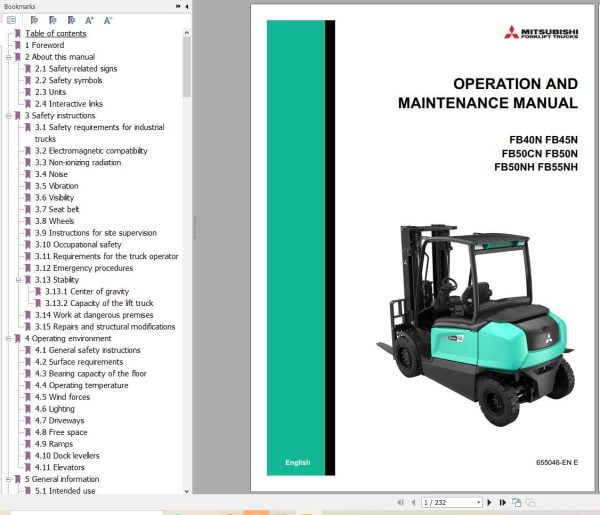Open bookmark '4.2 Surface requirements'
Image resolution: width=600 pixels, height=515 pixels.
(x=79, y=362)
